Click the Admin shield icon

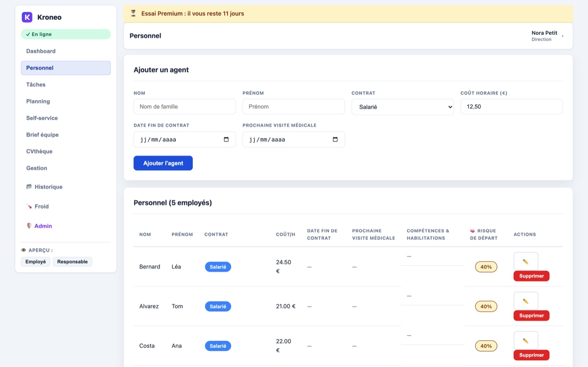(29, 226)
